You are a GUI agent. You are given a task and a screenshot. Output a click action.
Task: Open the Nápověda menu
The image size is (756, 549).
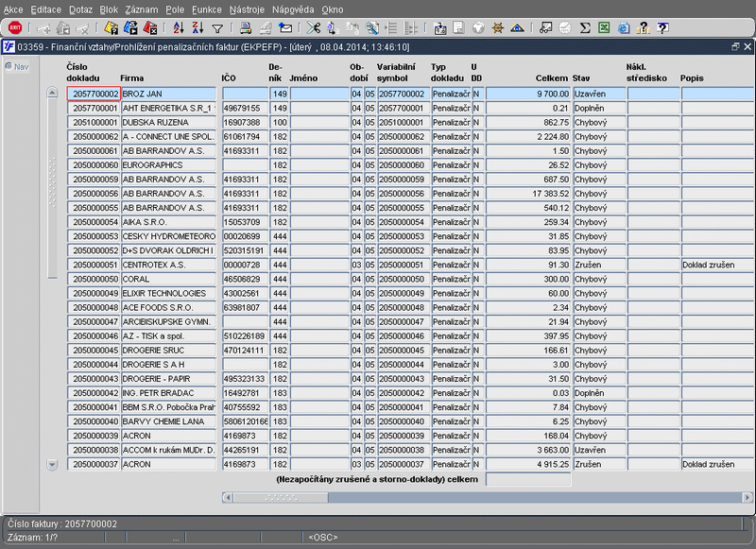coord(293,9)
